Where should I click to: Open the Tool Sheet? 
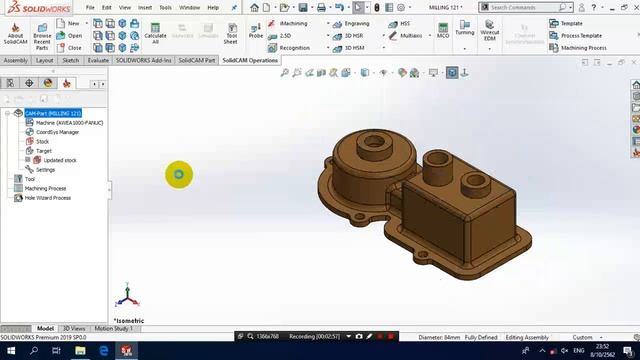231,33
